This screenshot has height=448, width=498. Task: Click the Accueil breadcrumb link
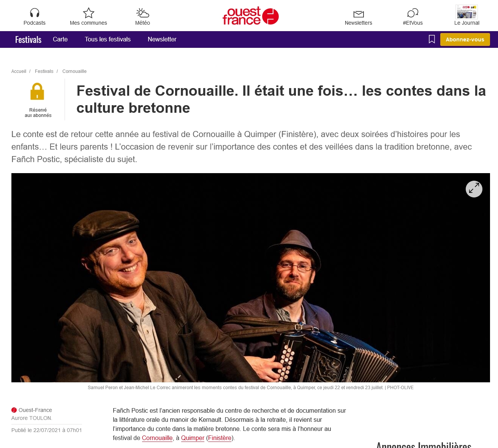tap(19, 71)
